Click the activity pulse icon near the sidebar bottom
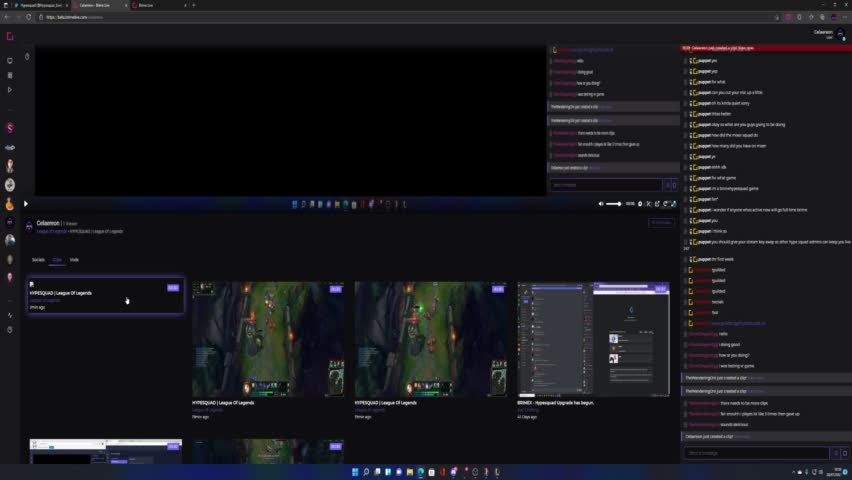The image size is (852, 480). coord(10,315)
